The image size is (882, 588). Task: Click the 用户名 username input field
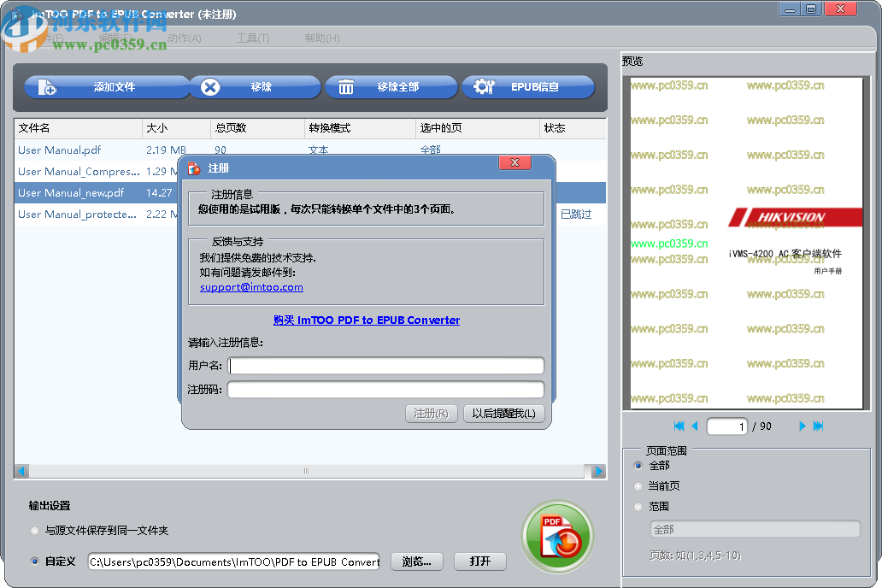click(385, 365)
